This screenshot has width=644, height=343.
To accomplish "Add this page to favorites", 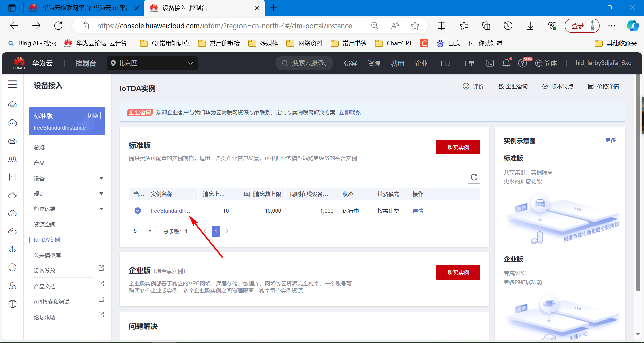I will (x=415, y=26).
